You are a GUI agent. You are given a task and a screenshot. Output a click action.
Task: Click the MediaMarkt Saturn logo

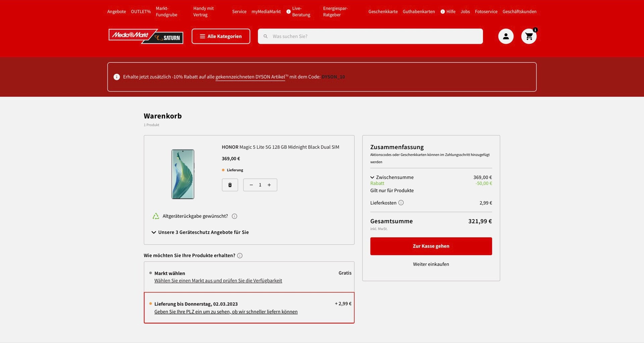pos(146,36)
